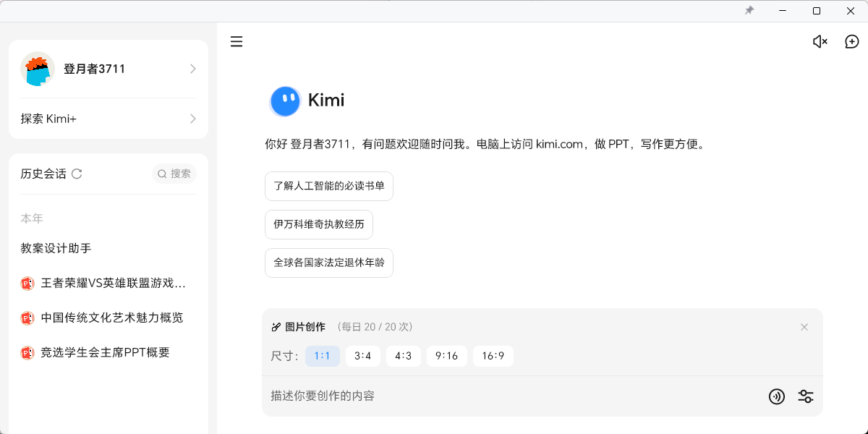Close the 图片创作 panel
Screen dimensions: 868x434
804,327
